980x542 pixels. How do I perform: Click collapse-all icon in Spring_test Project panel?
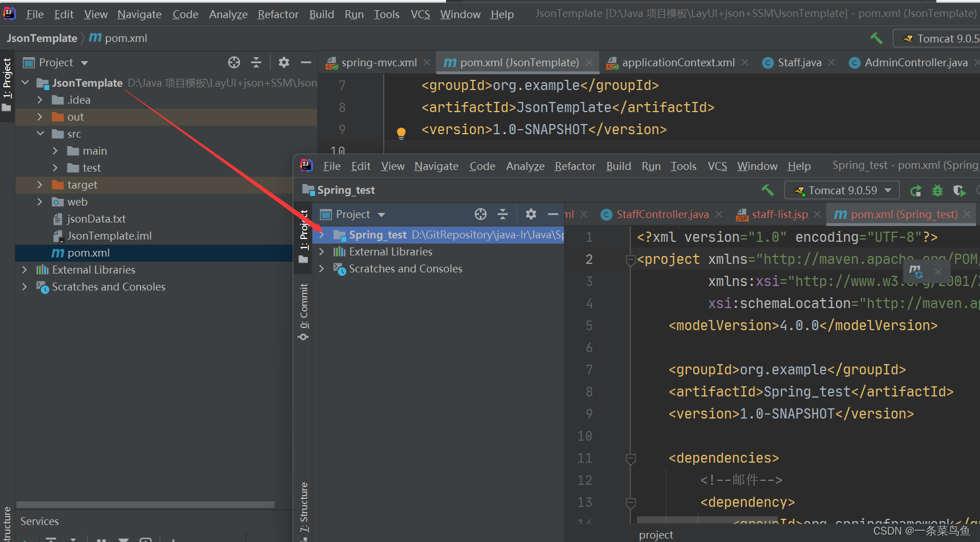503,214
